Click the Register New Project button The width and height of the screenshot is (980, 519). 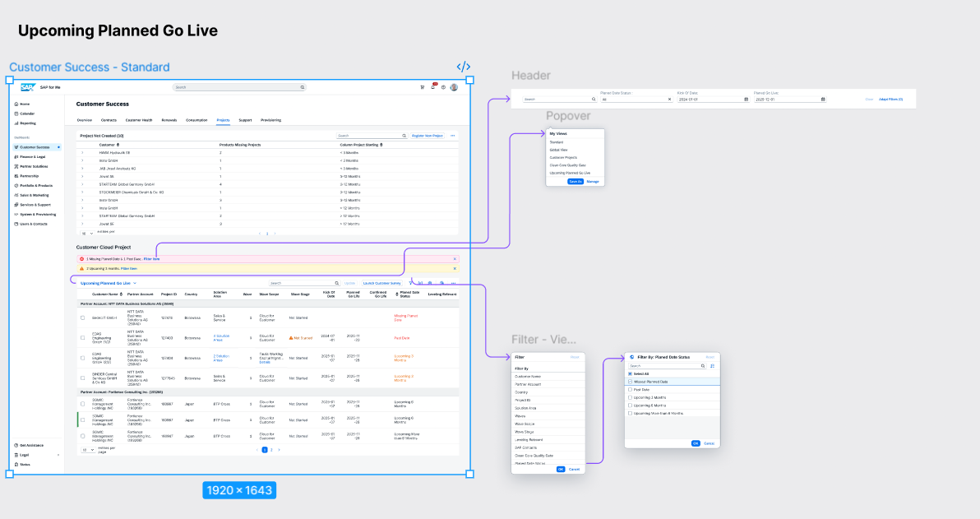427,136
